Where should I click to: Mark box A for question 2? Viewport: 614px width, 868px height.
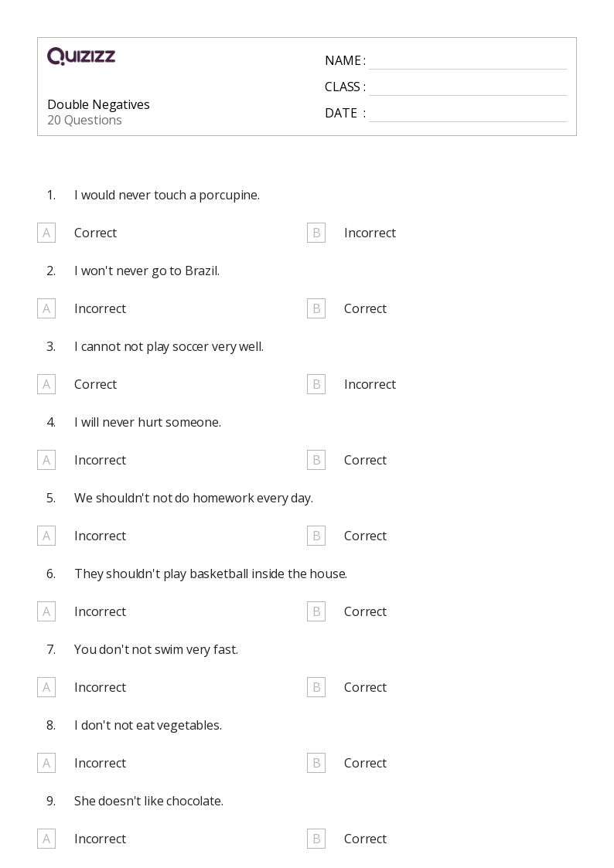click(46, 308)
